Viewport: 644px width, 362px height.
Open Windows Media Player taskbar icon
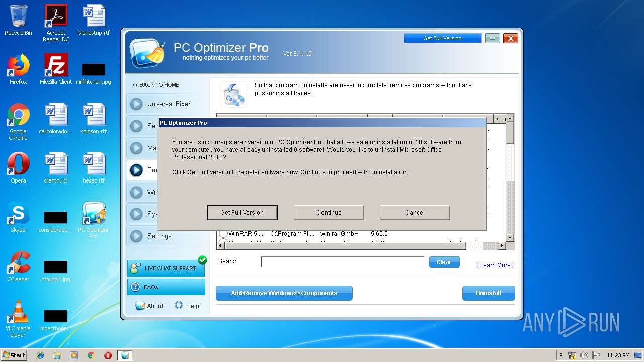pos(74,355)
